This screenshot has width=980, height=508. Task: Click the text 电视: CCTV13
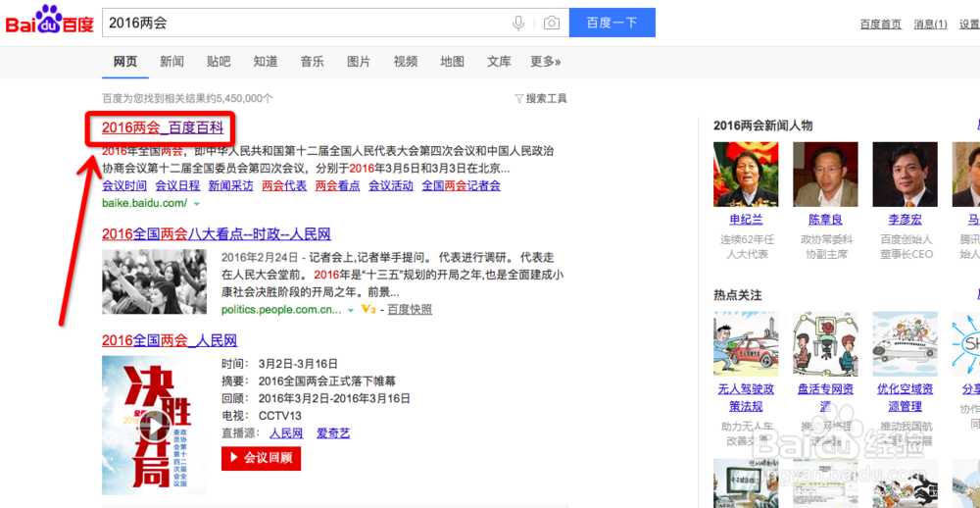coord(262,416)
